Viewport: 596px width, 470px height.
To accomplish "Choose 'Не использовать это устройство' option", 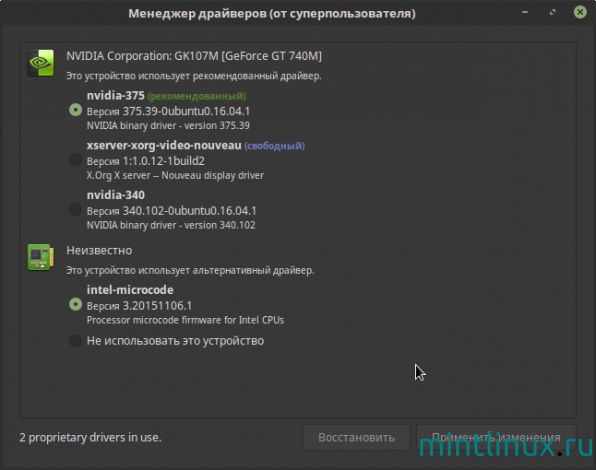I will (x=75, y=341).
